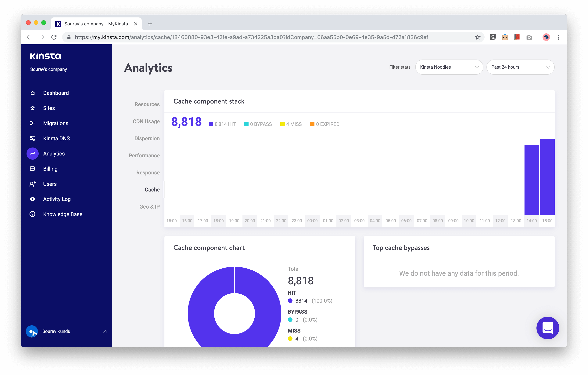Click the Billing card icon

click(x=32, y=168)
